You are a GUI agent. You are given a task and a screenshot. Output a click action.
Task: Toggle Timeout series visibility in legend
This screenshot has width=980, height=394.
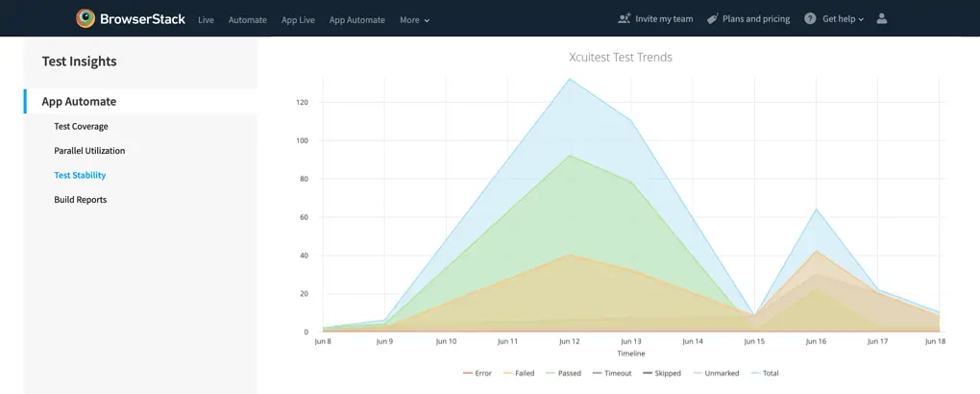pyautogui.click(x=611, y=373)
